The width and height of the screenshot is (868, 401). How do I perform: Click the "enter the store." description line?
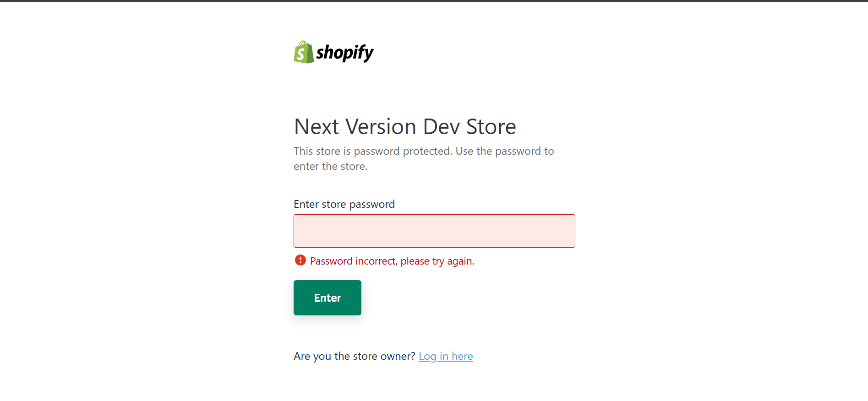pos(330,166)
